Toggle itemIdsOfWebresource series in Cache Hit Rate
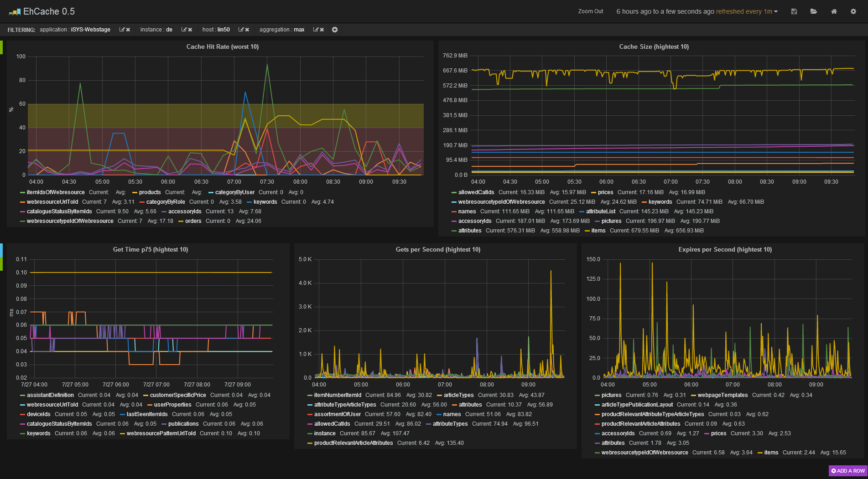 (x=56, y=192)
